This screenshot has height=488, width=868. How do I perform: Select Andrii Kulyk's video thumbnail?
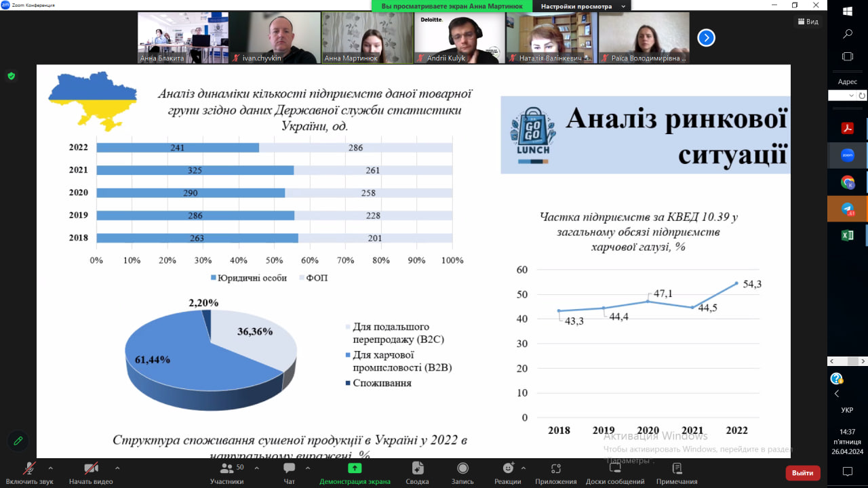459,37
